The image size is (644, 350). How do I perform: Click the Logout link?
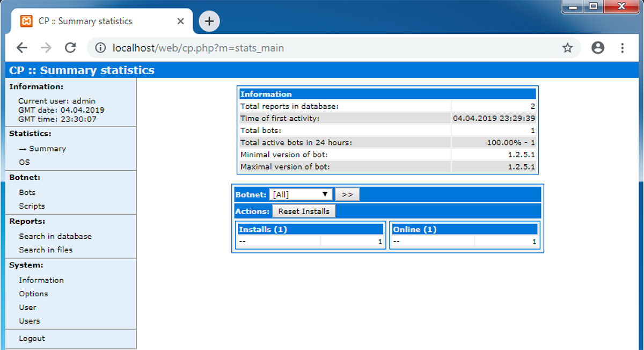(32, 339)
